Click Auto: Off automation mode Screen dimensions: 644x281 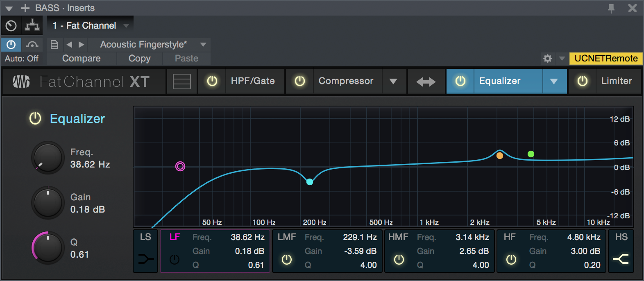(x=22, y=59)
